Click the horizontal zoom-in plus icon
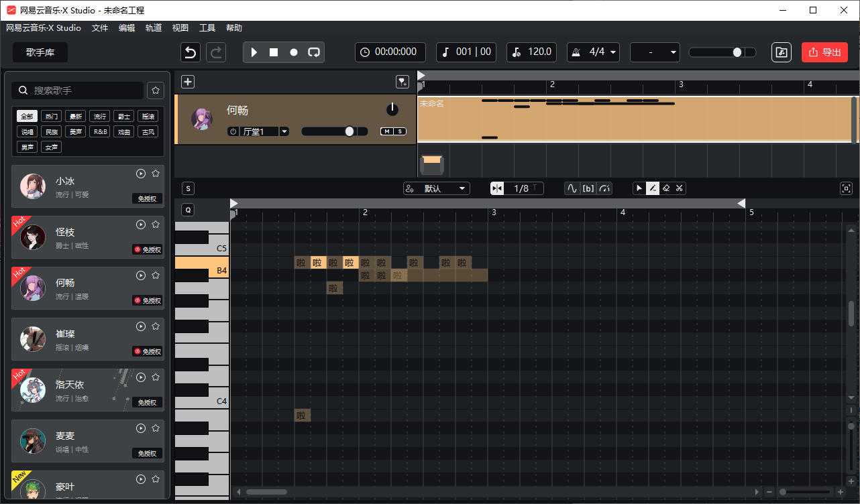The image size is (860, 504). pyautogui.click(x=841, y=492)
